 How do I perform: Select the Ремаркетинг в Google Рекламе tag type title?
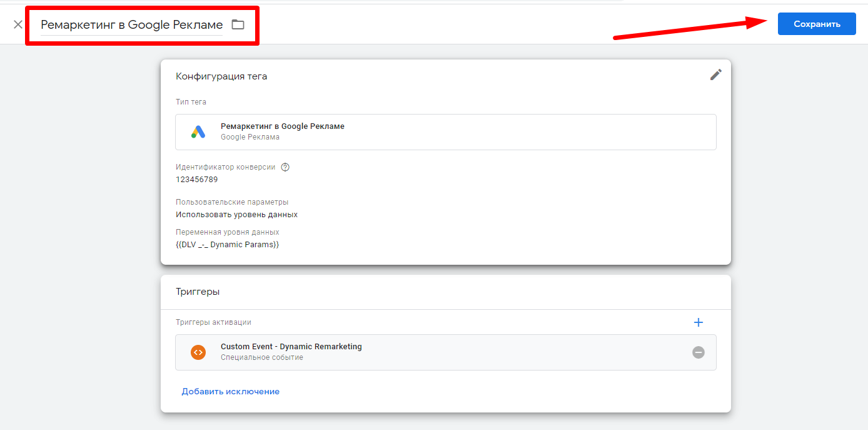[282, 126]
